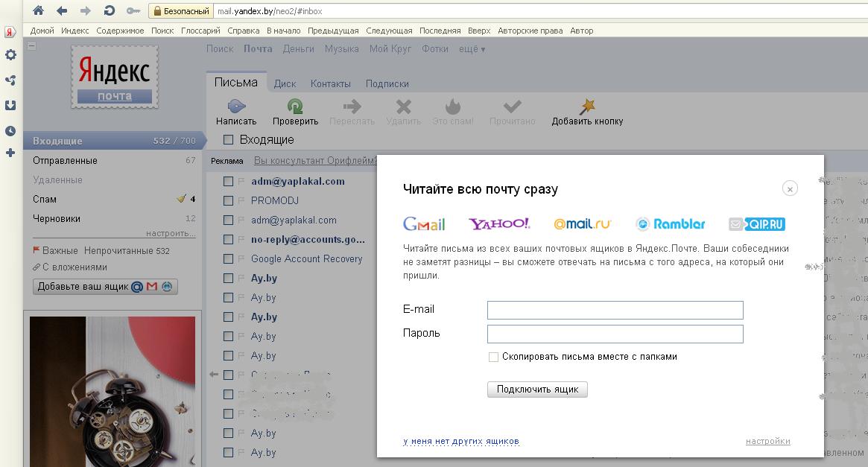Collapse the left panel with minus button
This screenshot has width=868, height=467.
pyautogui.click(x=31, y=46)
